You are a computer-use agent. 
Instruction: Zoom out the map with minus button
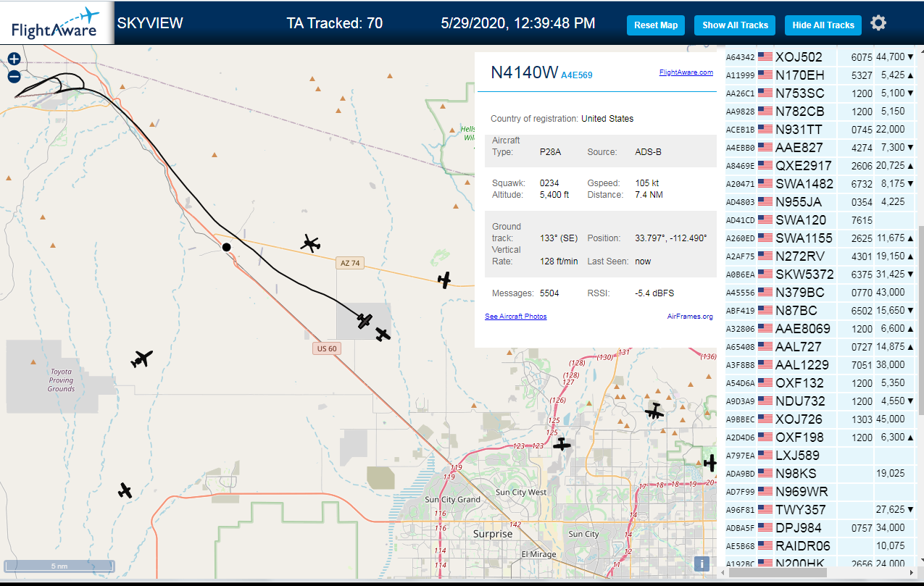click(14, 76)
